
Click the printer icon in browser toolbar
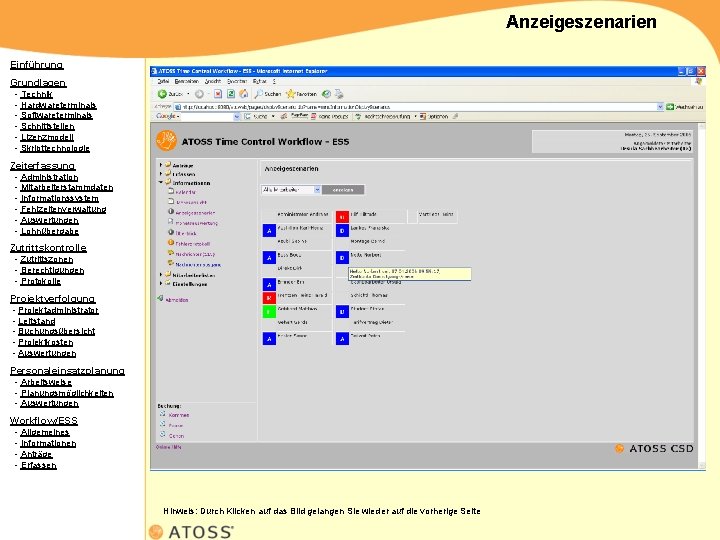339,94
